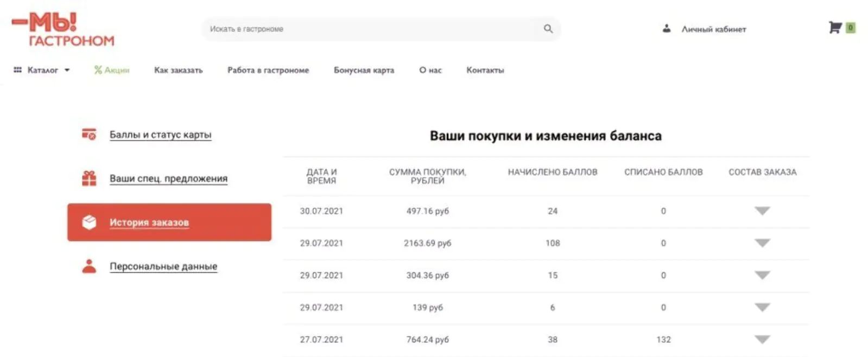Open Ваши спец. предложения section
Viewport: 868px width, 357px height.
(x=168, y=178)
